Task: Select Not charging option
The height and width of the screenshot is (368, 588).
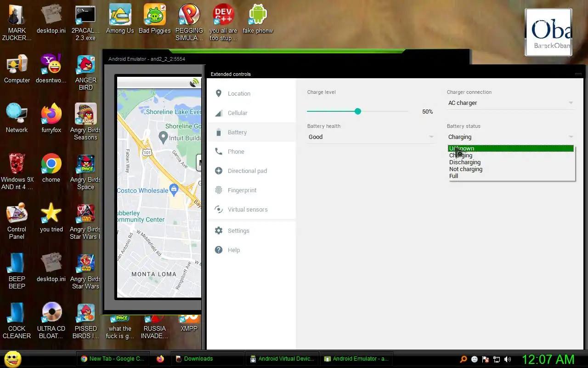Action: point(511,169)
